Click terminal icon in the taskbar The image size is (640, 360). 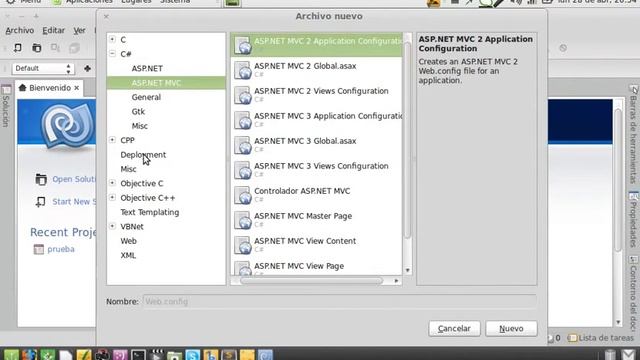pyautogui.click(x=138, y=354)
